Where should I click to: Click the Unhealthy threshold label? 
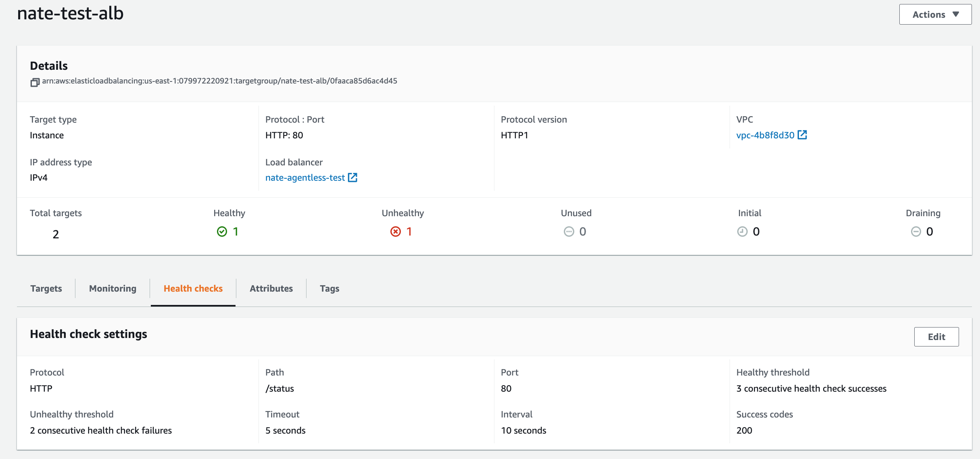coord(72,414)
